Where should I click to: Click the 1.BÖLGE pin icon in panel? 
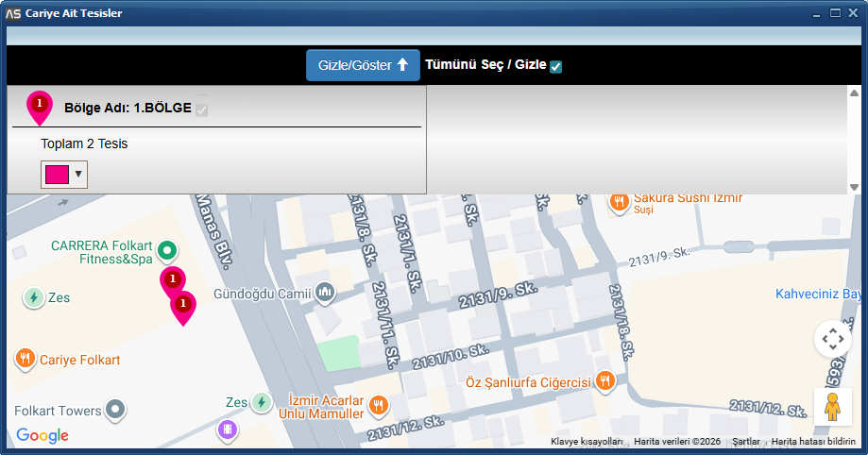point(40,107)
